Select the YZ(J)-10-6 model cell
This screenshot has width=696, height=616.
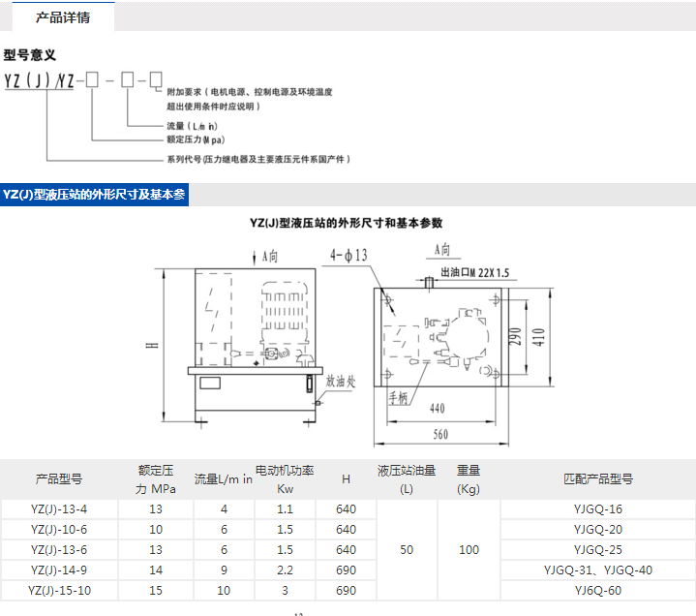[x=59, y=530]
